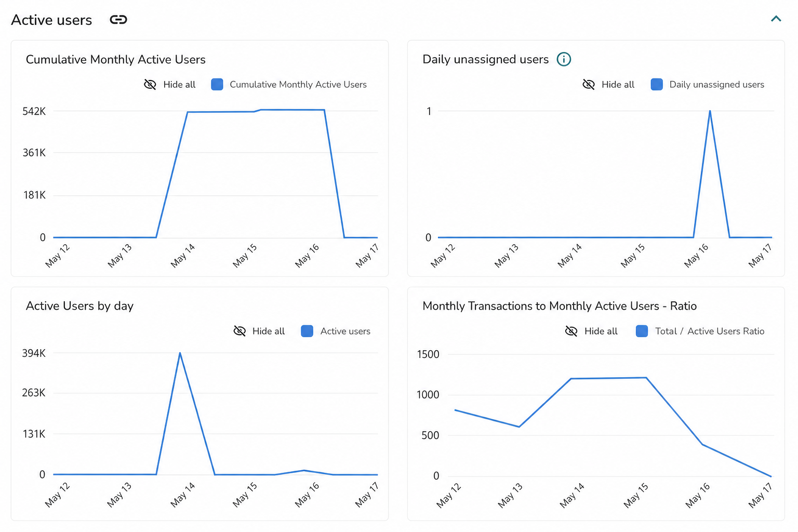Toggle Cumulative Monthly Active Users legend swatch
The height and width of the screenshot is (532, 798).
(217, 84)
